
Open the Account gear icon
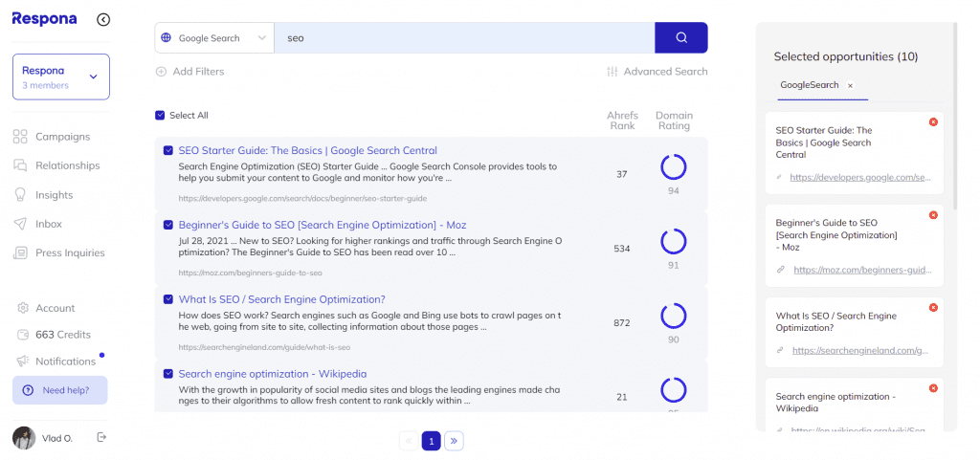(x=23, y=308)
